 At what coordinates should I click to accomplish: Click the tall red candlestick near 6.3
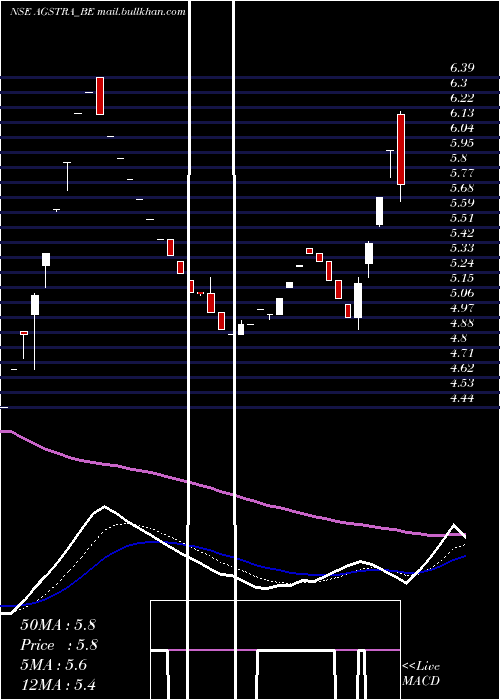coord(100,96)
